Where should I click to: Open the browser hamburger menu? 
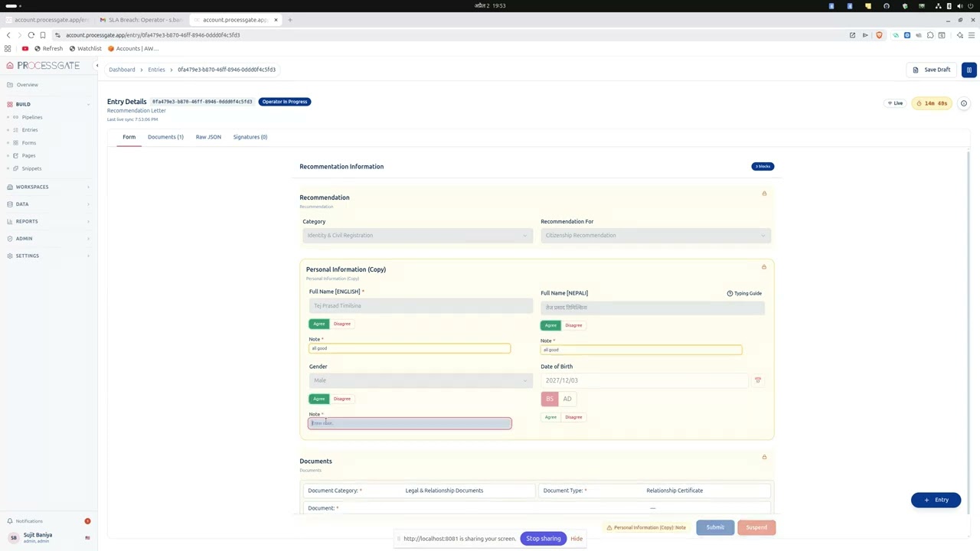(972, 35)
